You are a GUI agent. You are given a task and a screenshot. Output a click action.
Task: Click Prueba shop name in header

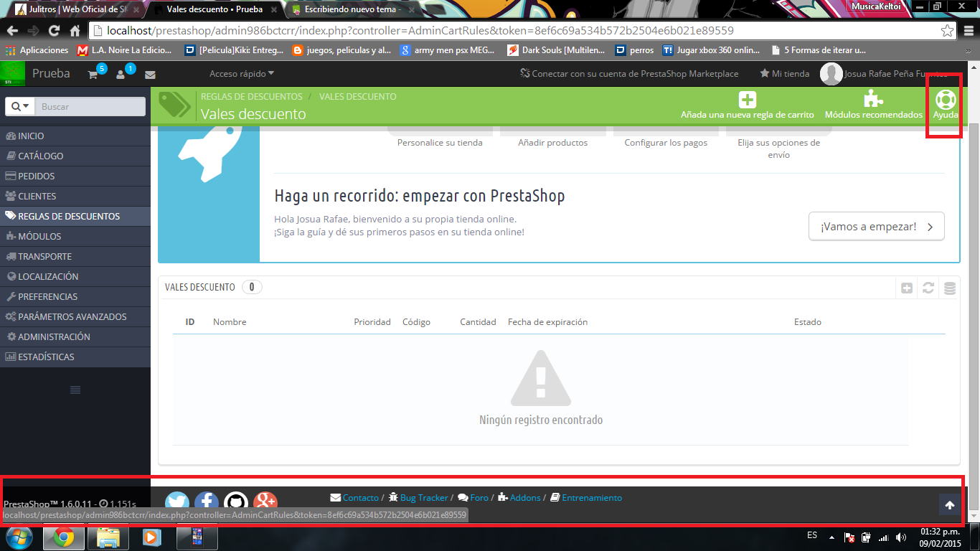click(51, 74)
